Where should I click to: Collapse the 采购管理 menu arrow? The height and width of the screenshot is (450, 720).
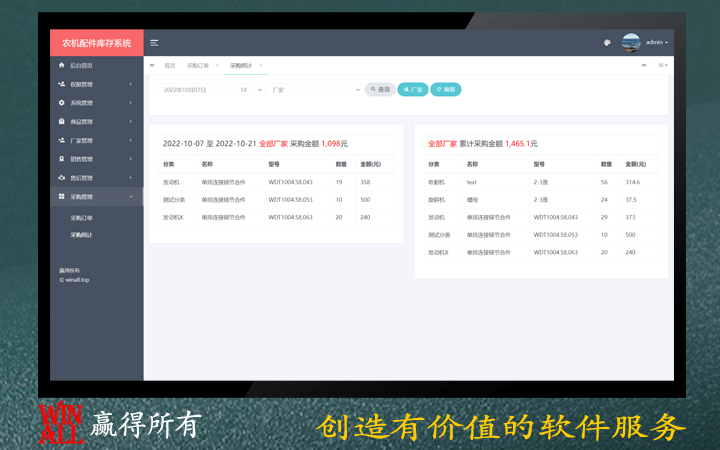(131, 197)
